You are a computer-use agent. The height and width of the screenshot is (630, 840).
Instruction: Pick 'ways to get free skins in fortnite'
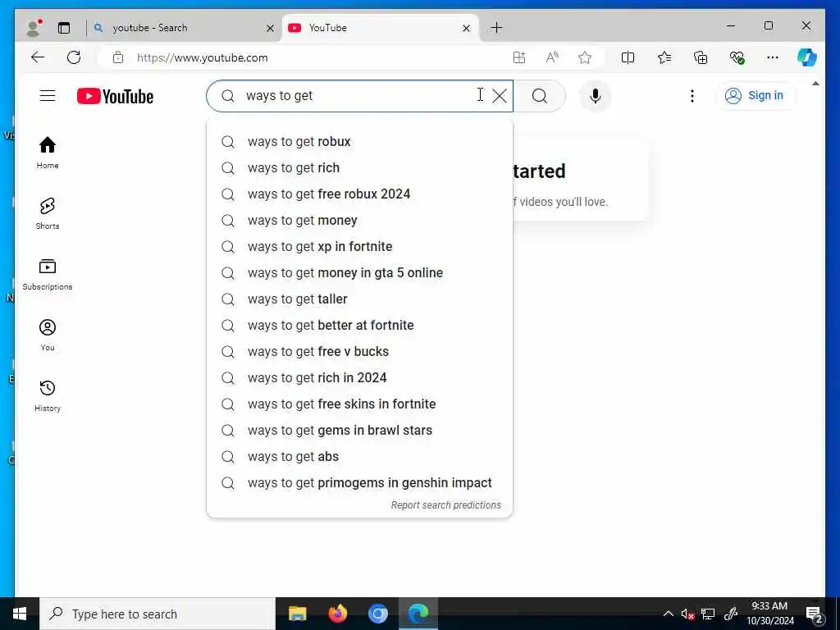[x=359, y=404]
